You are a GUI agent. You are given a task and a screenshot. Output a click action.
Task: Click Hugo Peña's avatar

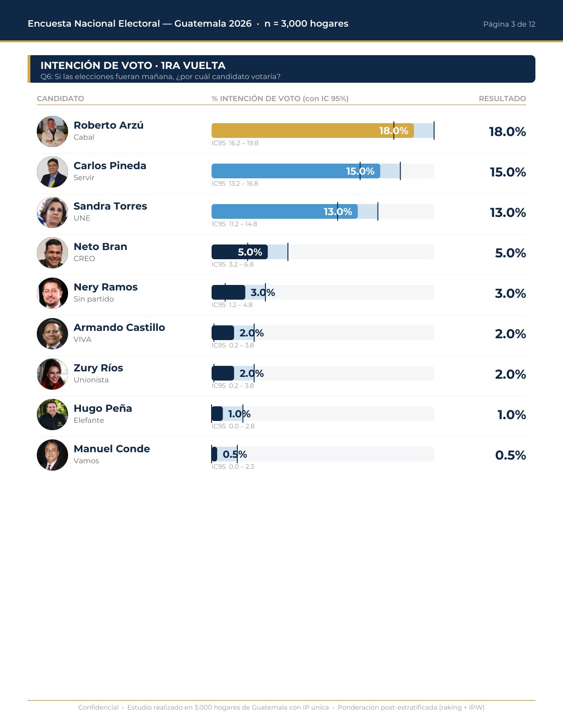52,415
